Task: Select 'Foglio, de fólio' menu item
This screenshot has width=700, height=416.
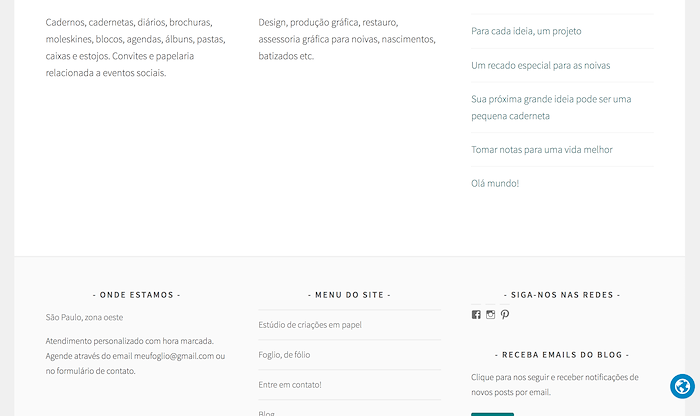Action: click(284, 355)
